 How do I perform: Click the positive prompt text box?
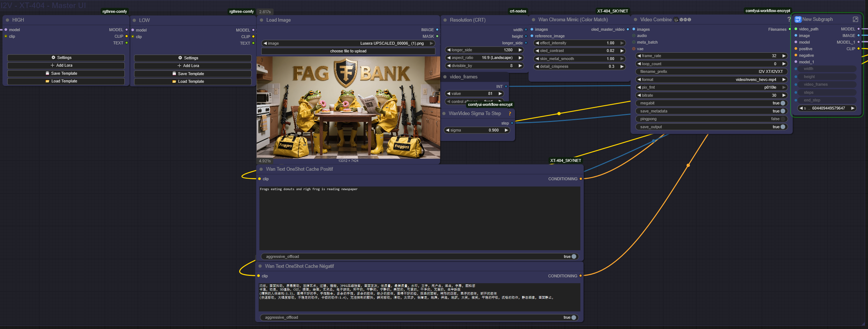(419, 218)
